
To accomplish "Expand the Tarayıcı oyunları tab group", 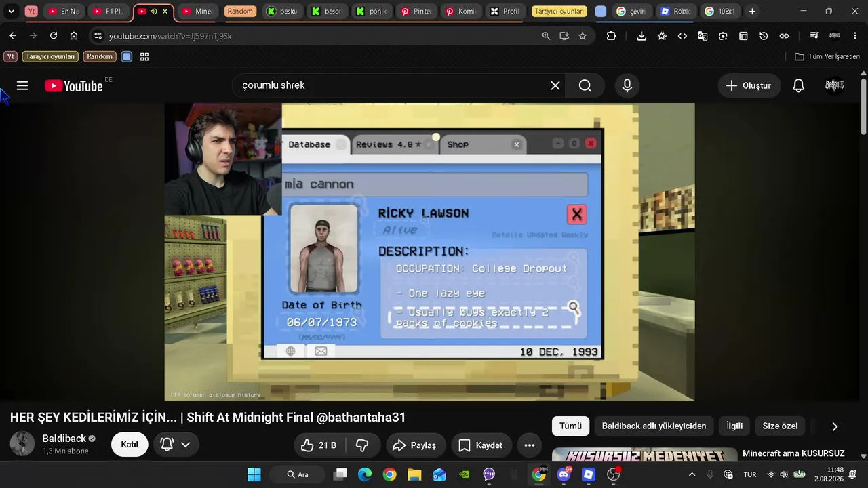I will coord(559,12).
